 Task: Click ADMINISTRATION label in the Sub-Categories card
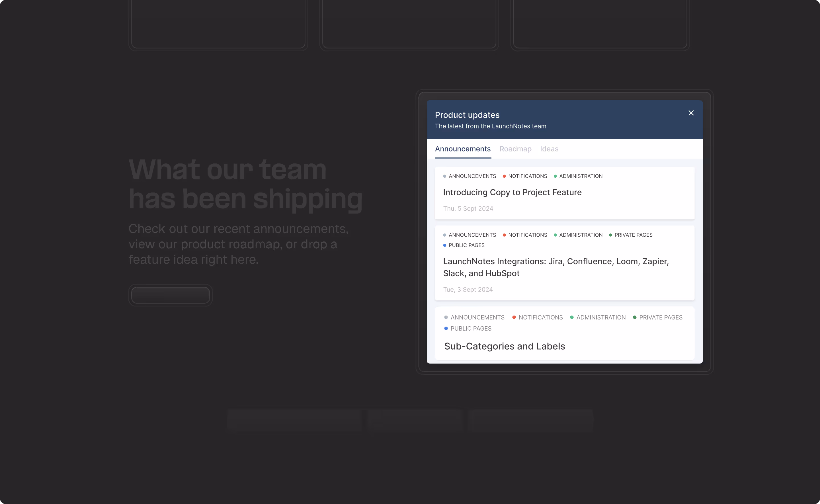(x=601, y=318)
